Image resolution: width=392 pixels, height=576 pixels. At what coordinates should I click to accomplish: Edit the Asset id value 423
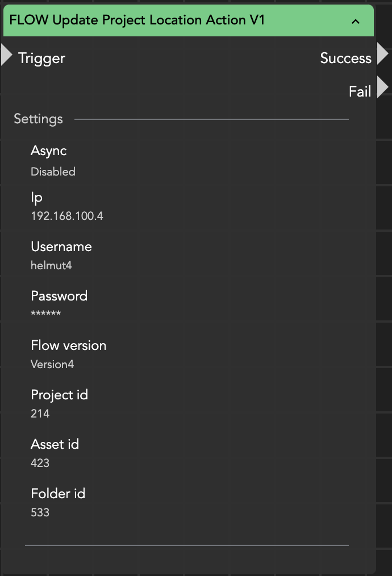pyautogui.click(x=40, y=463)
